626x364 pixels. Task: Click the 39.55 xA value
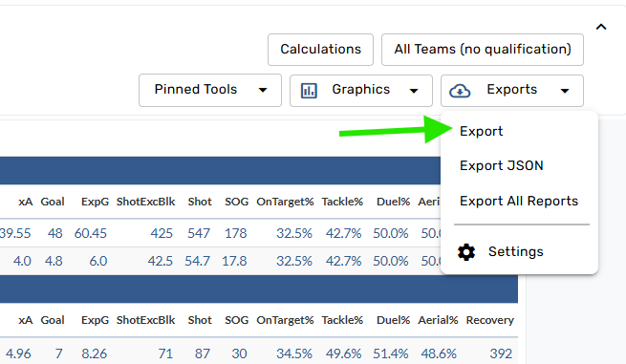tap(15, 233)
